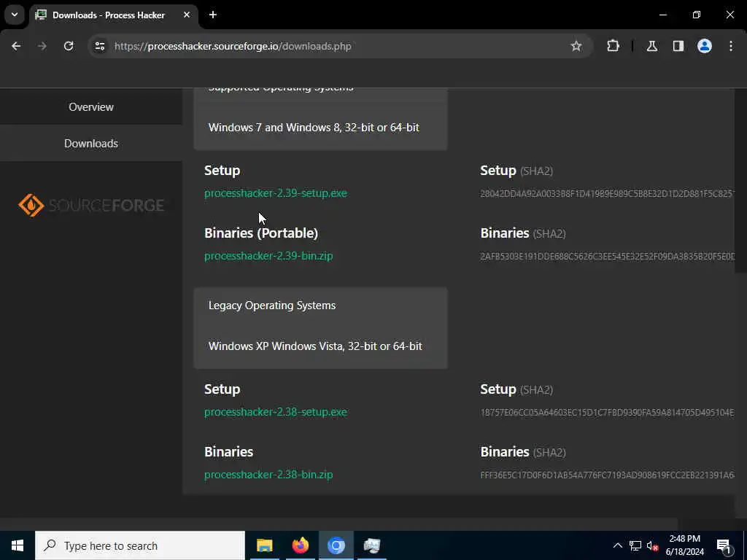Click the browser back arrow
Image resolution: width=747 pixels, height=560 pixels.
[x=16, y=46]
